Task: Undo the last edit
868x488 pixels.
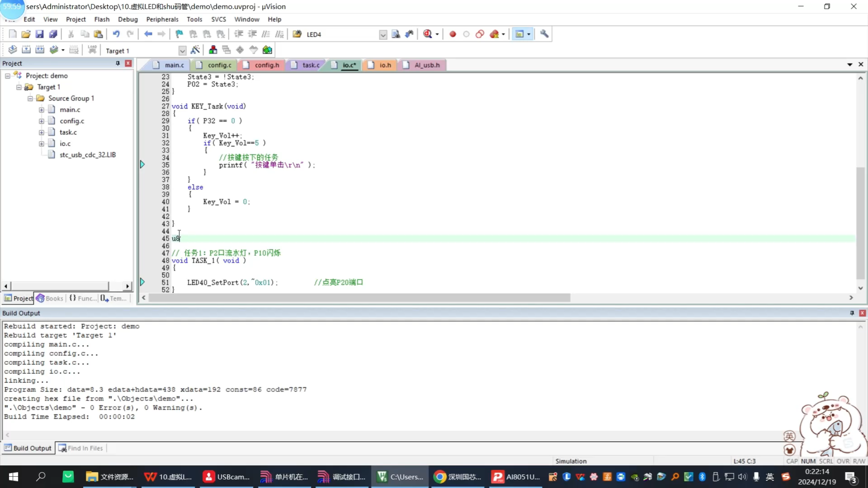Action: coord(116,34)
